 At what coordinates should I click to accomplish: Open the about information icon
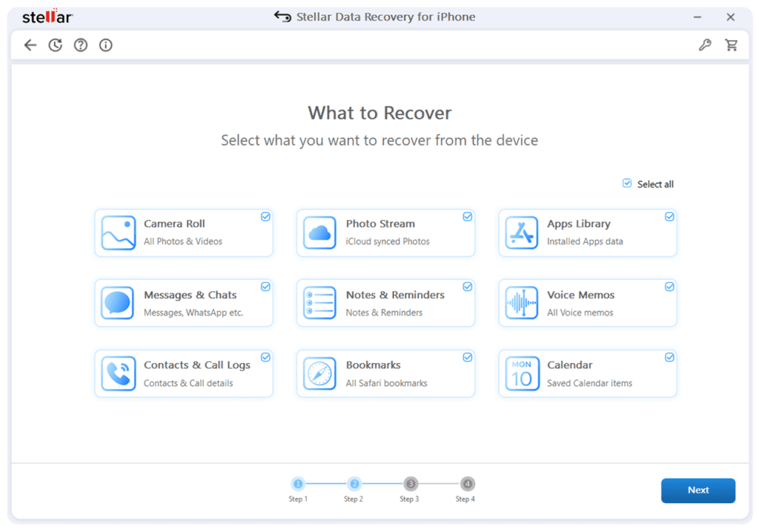pyautogui.click(x=105, y=45)
